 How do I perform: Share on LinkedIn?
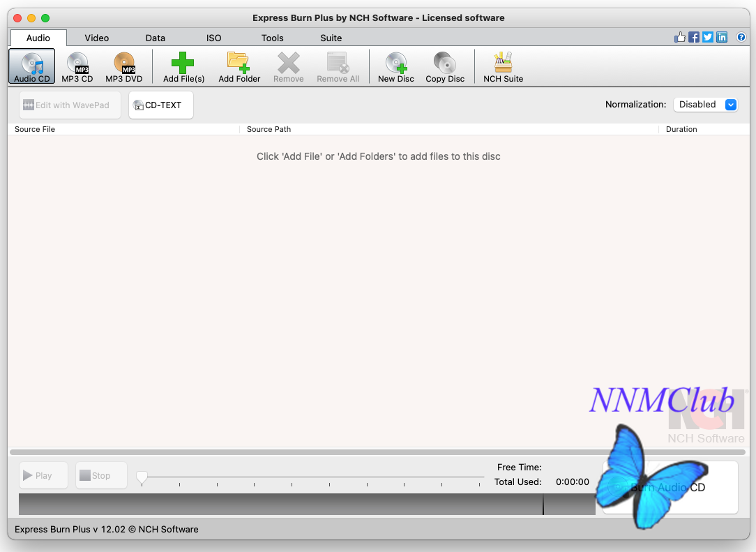(722, 37)
